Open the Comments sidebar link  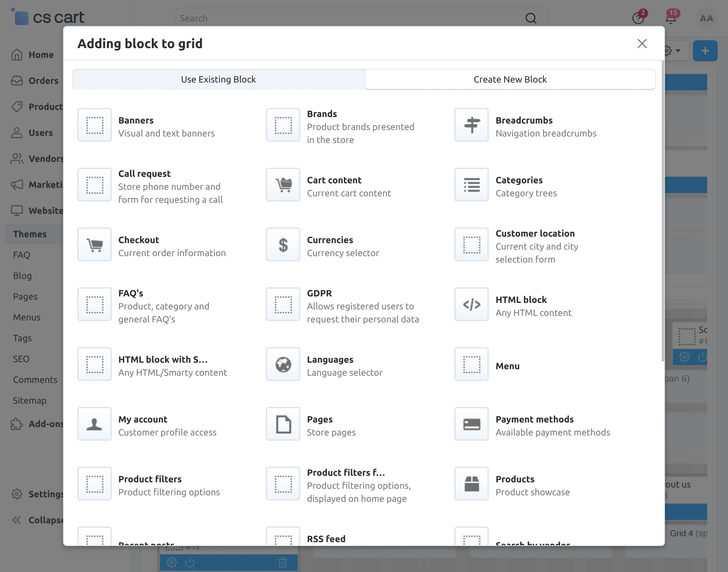[35, 379]
